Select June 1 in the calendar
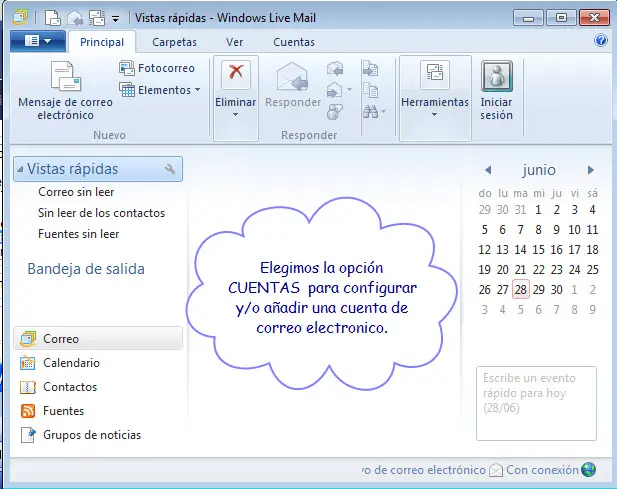 (x=538, y=210)
